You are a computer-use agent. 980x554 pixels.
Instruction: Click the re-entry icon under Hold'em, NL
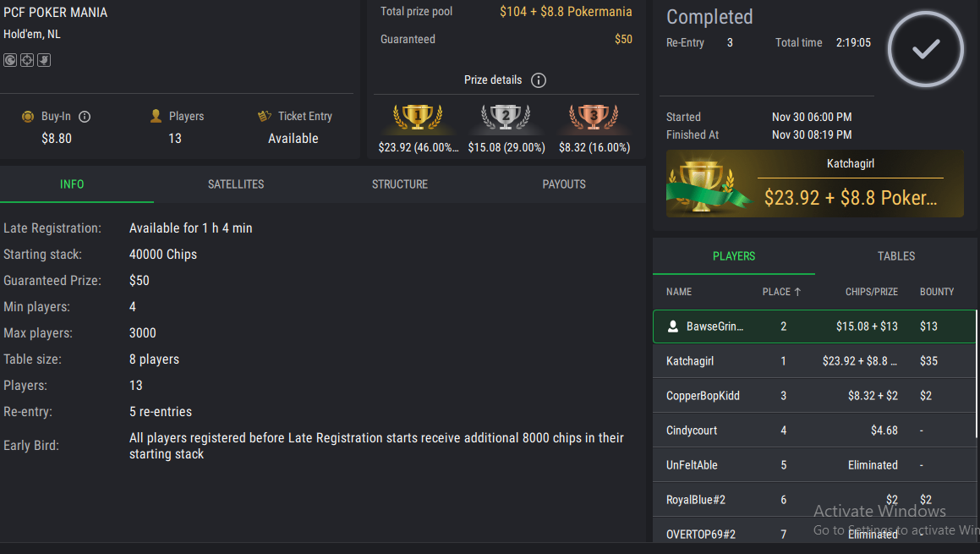10,60
